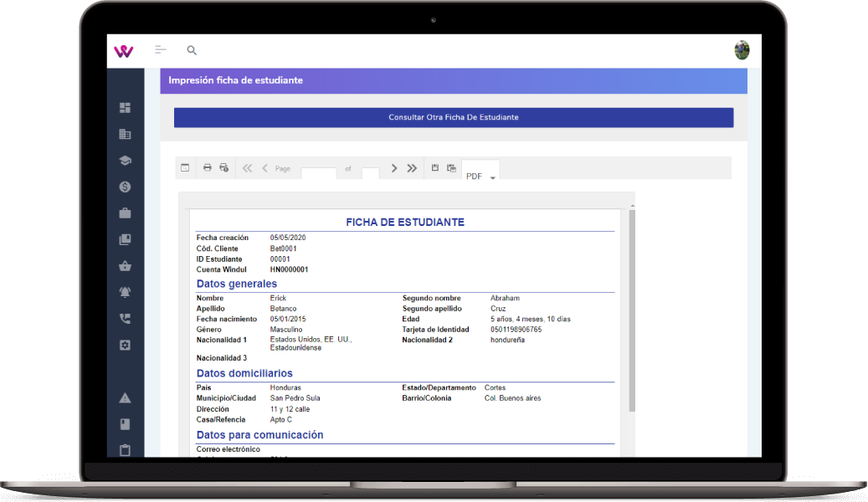Viewport: 868px width, 502px height.
Task: Open the dollar sign payments icon
Action: [126, 187]
